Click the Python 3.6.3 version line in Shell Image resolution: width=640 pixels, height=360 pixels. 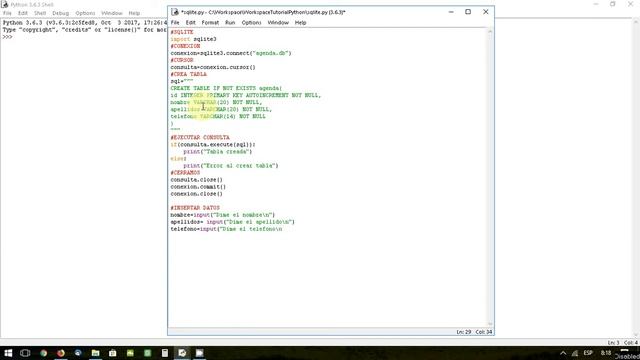tap(84, 23)
